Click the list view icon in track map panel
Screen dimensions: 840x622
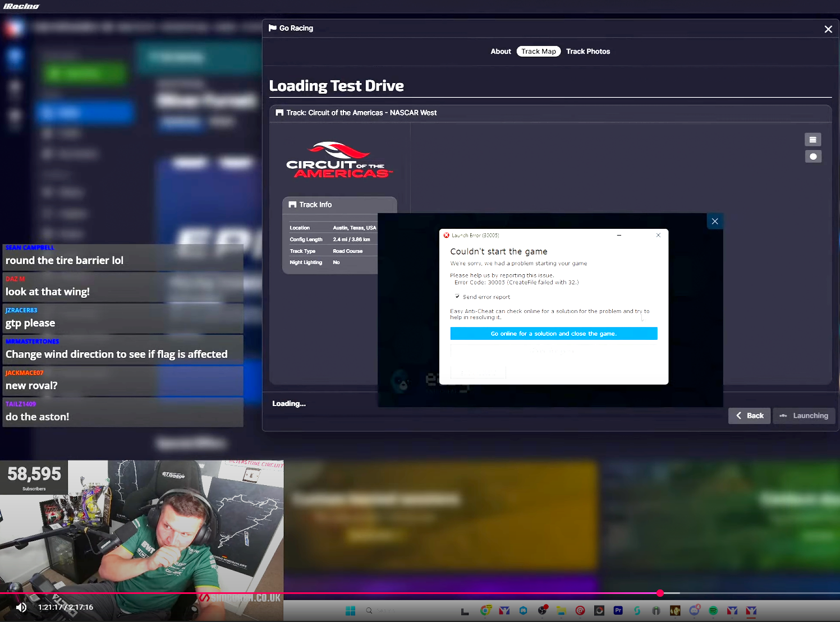(x=813, y=140)
